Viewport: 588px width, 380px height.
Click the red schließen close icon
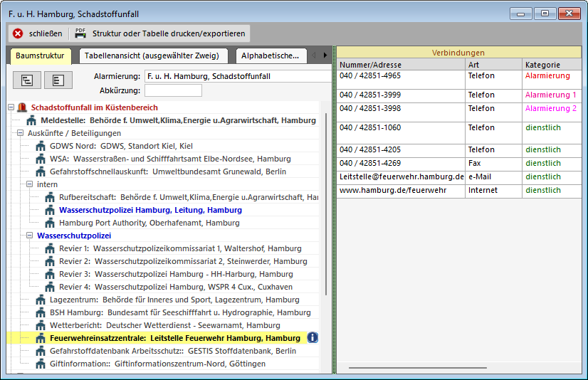[x=19, y=33]
